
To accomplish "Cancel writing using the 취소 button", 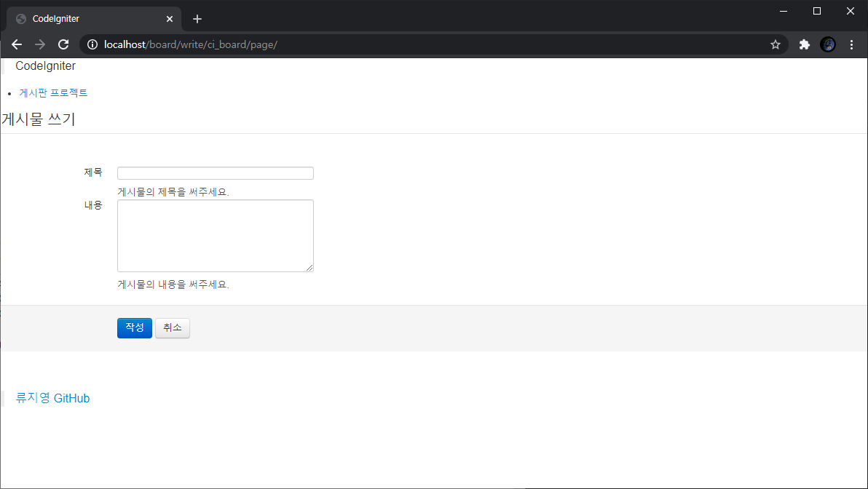I will click(172, 327).
